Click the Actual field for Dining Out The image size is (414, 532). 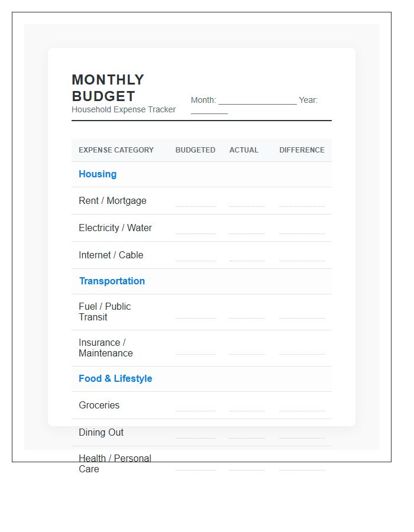coord(247,434)
